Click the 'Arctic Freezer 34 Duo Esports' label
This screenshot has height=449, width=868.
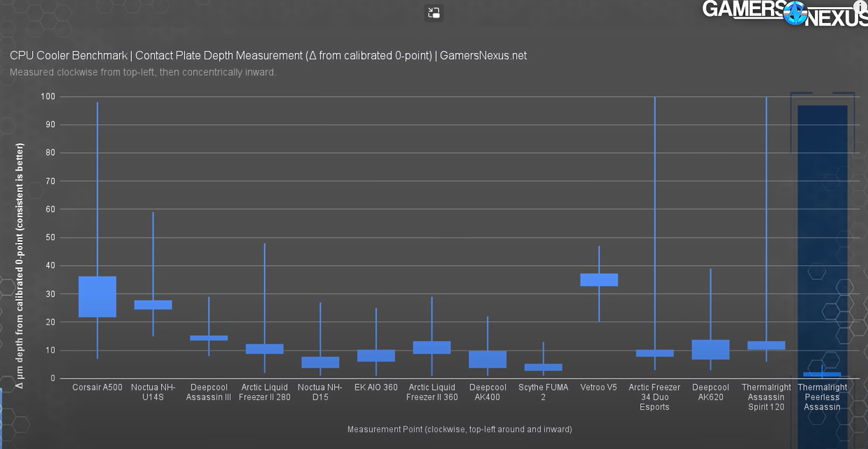point(654,397)
